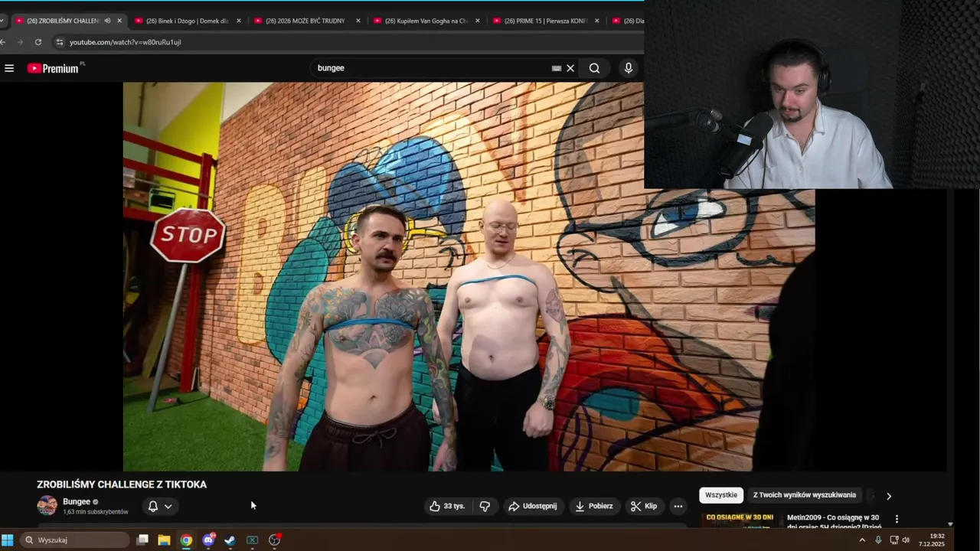Image resolution: width=980 pixels, height=551 pixels.
Task: Open the YouTube hamburger guide menu
Action: coord(9,68)
